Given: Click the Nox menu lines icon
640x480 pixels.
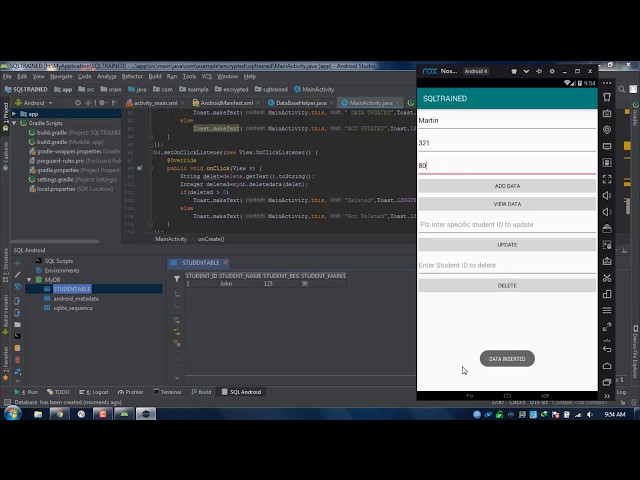Looking at the screenshot, I should 607,311.
